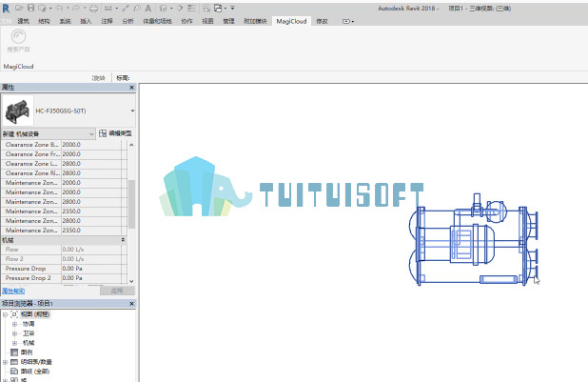Open the 新建 机械设备 category dropdown
Viewport: 588px width, 382px height.
(91, 134)
